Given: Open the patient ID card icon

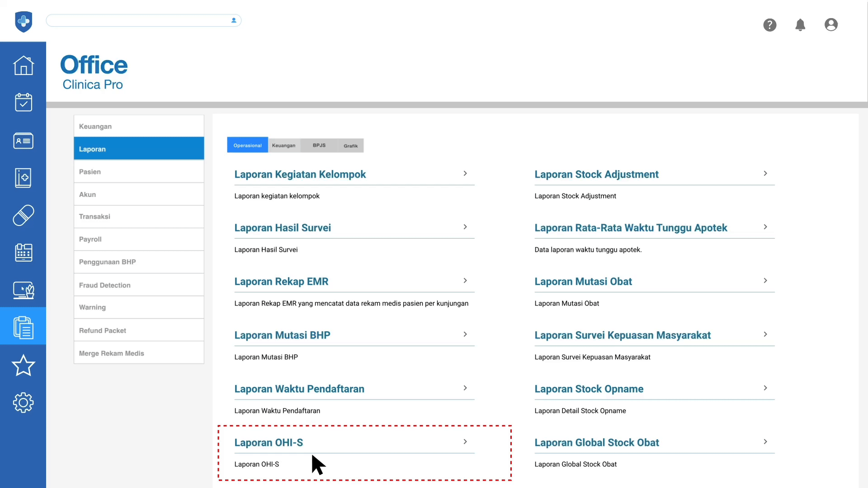Looking at the screenshot, I should (x=23, y=141).
